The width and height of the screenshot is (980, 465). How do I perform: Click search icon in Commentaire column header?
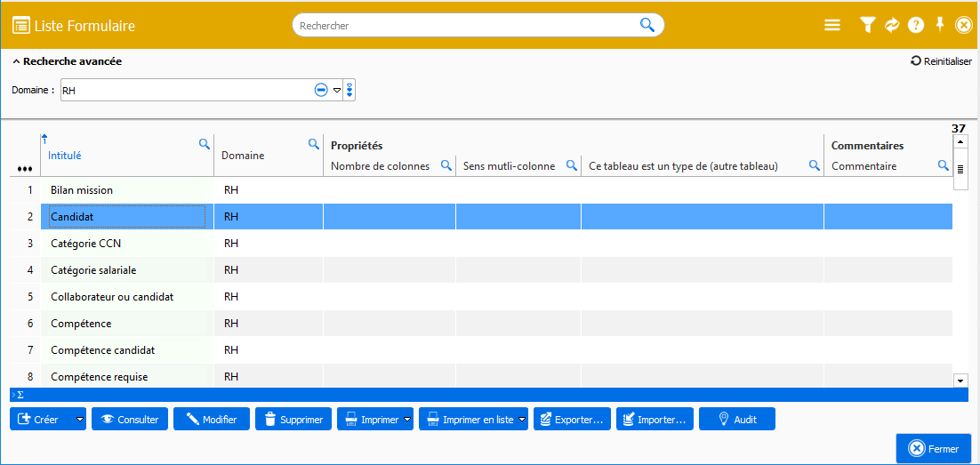click(944, 165)
